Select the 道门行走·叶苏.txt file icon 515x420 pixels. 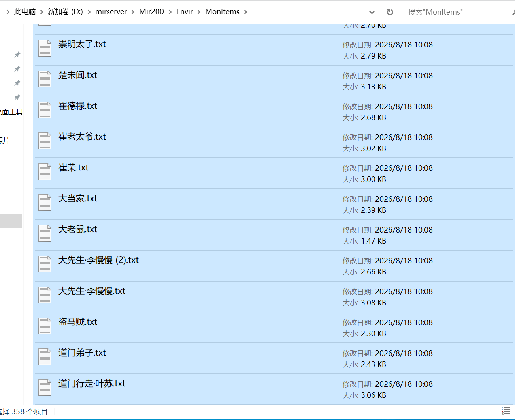45,388
